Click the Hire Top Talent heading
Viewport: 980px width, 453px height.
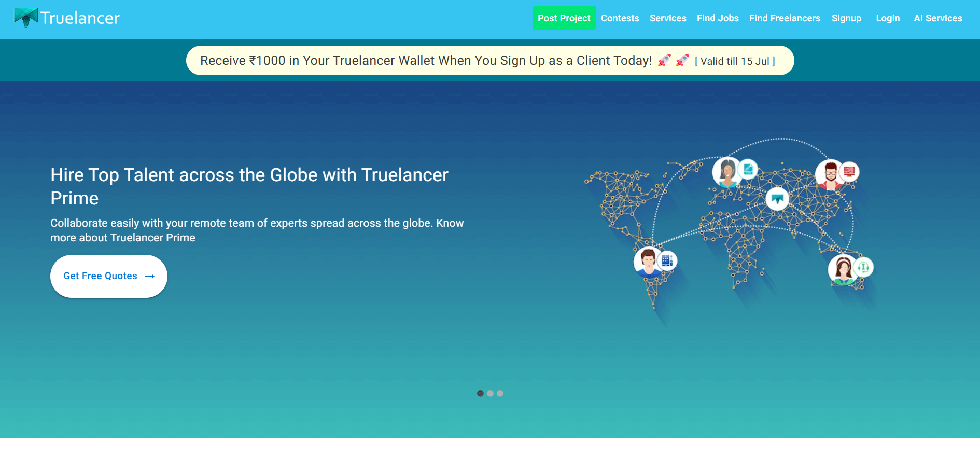[249, 187]
